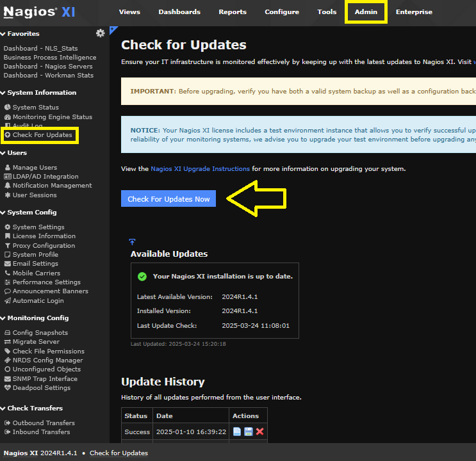The height and width of the screenshot is (461, 476).
Task: Click the Config Snapshots drive icon
Action: click(x=8, y=332)
